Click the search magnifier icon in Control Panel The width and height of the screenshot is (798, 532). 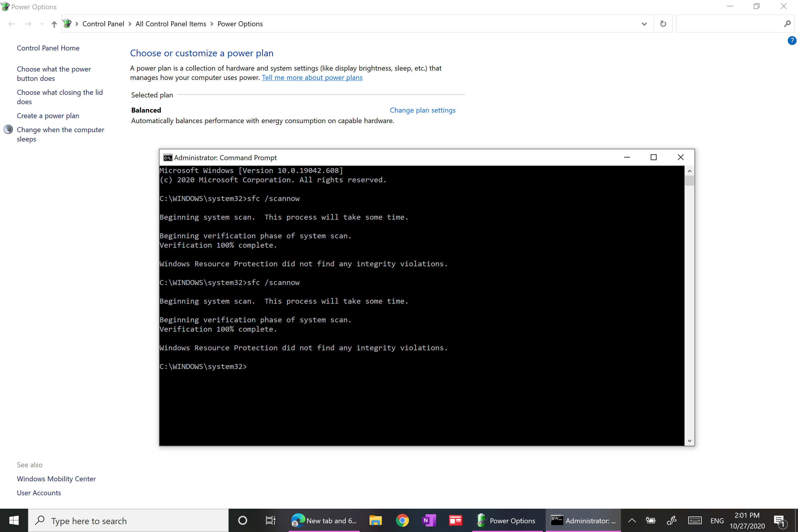[787, 24]
